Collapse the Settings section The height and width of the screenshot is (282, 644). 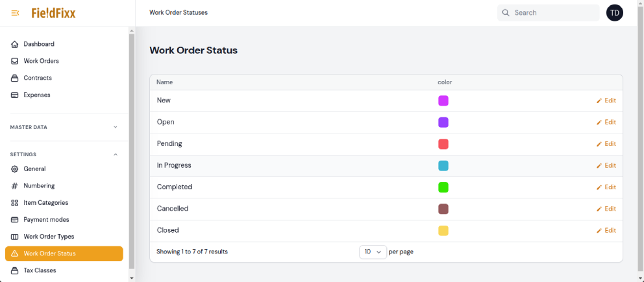click(116, 154)
